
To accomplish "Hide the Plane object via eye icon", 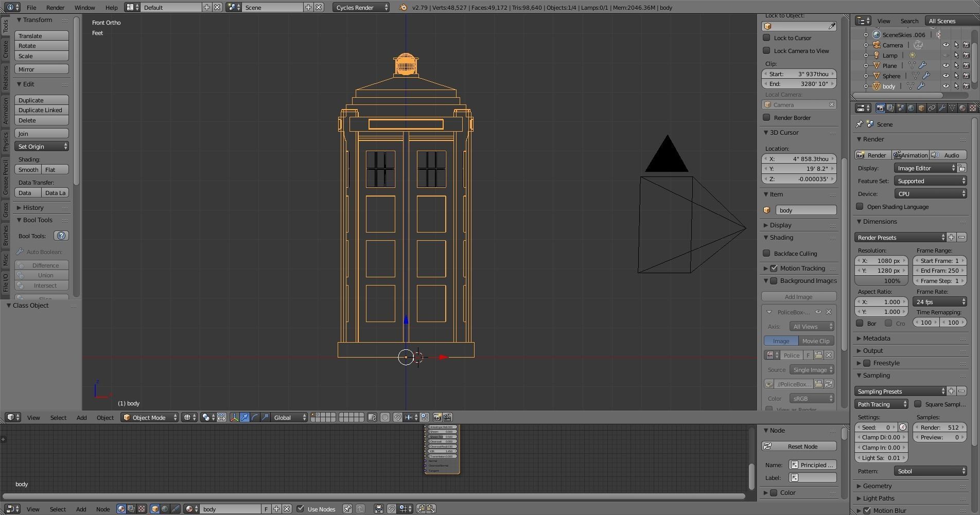I will pyautogui.click(x=946, y=65).
